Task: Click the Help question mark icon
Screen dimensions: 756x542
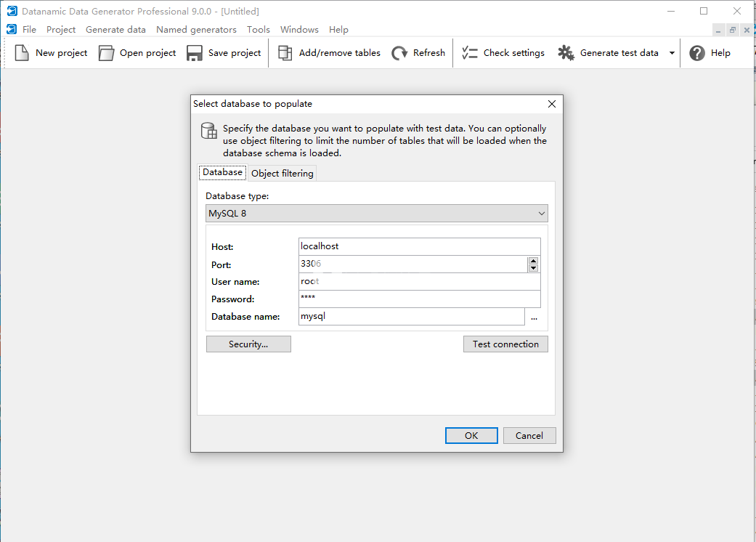Action: point(696,53)
